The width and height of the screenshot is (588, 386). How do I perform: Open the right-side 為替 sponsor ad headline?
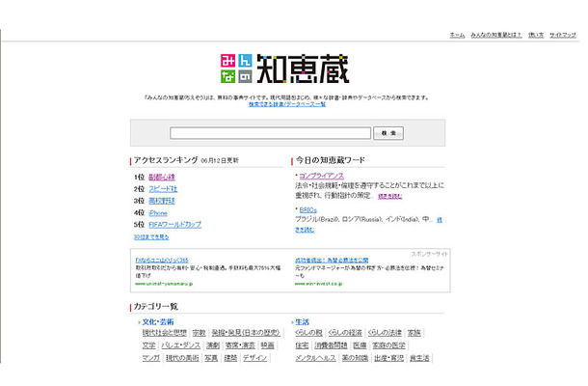click(332, 260)
